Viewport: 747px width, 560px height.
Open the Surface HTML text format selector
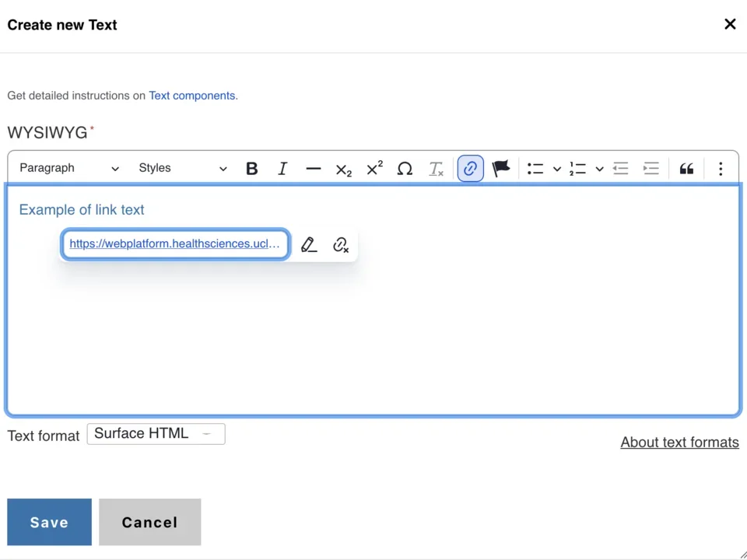[x=156, y=433]
